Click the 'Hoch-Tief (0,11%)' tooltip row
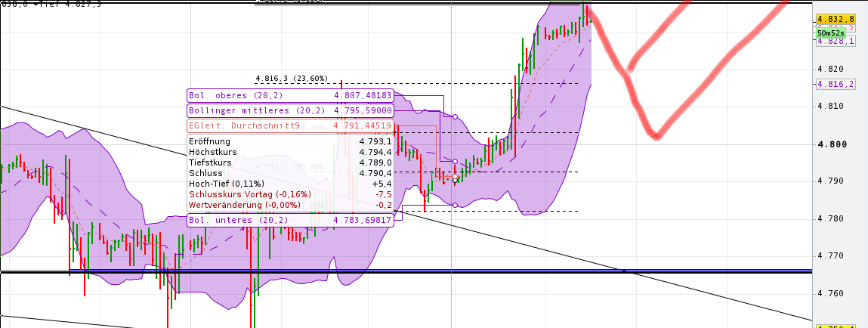 click(290, 184)
